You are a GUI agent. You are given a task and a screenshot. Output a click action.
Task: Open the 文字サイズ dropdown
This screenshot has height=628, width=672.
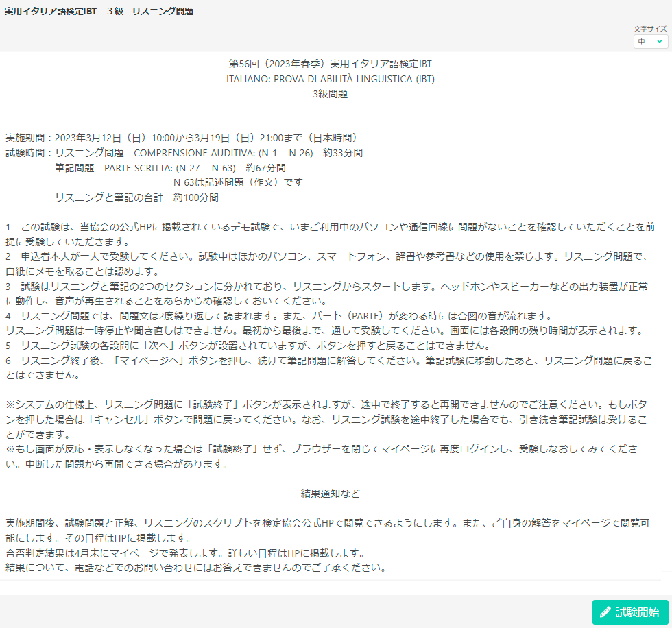pos(651,42)
